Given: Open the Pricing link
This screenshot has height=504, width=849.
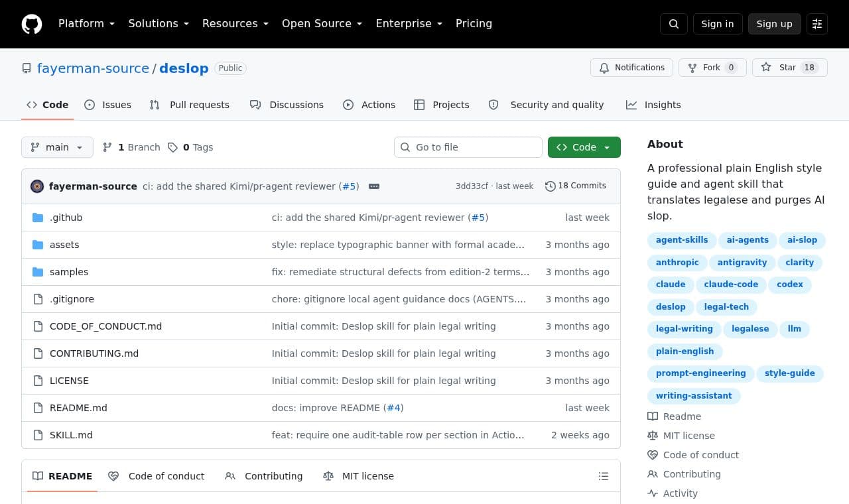Looking at the screenshot, I should [474, 24].
